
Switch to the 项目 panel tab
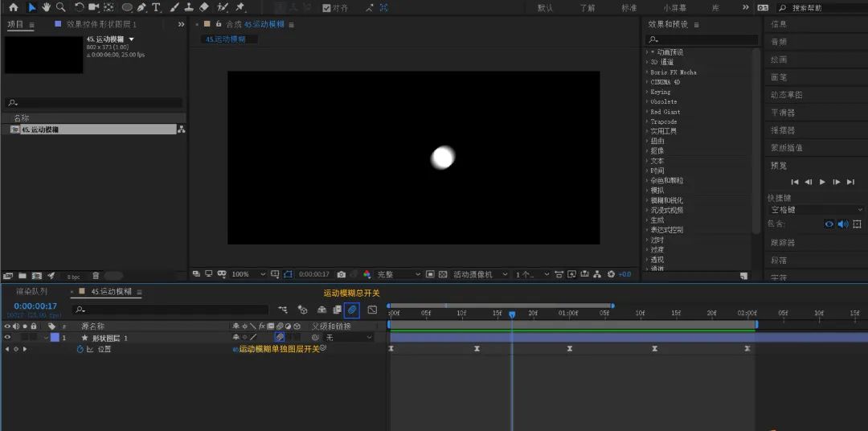[15, 24]
